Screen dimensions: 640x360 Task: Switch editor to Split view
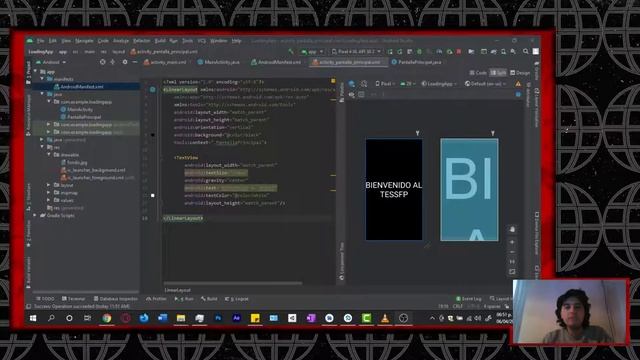click(498, 73)
